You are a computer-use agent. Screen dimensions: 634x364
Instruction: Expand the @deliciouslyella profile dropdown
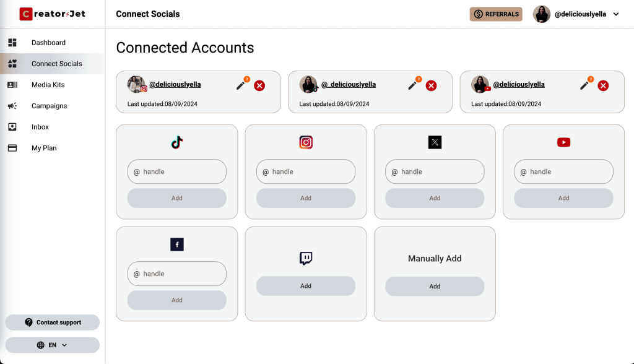coord(616,14)
